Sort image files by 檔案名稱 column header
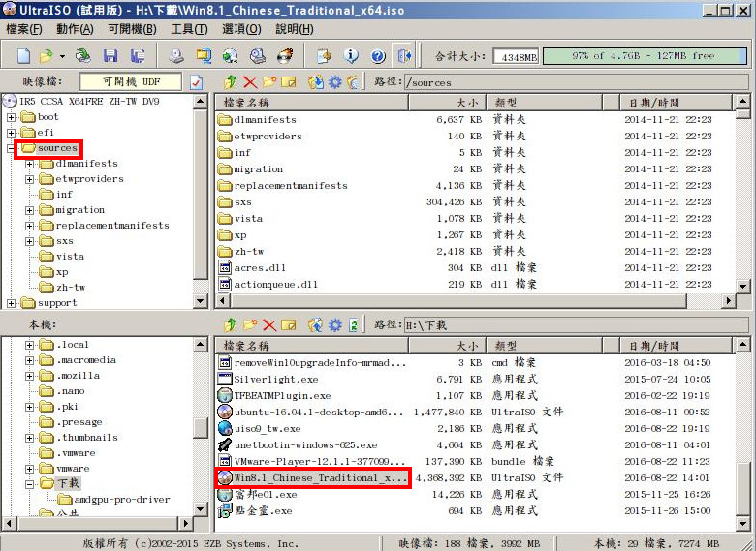Image resolution: width=756 pixels, height=551 pixels. click(312, 103)
